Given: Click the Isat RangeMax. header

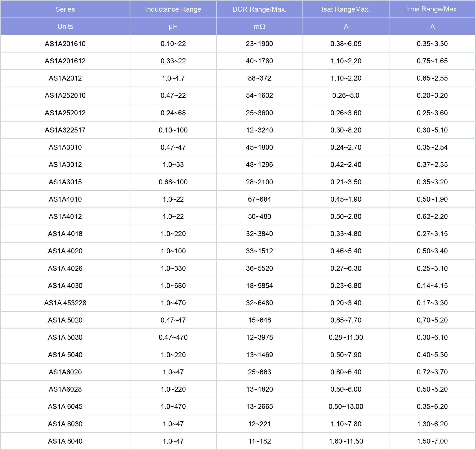Looking at the screenshot, I should tap(346, 9).
